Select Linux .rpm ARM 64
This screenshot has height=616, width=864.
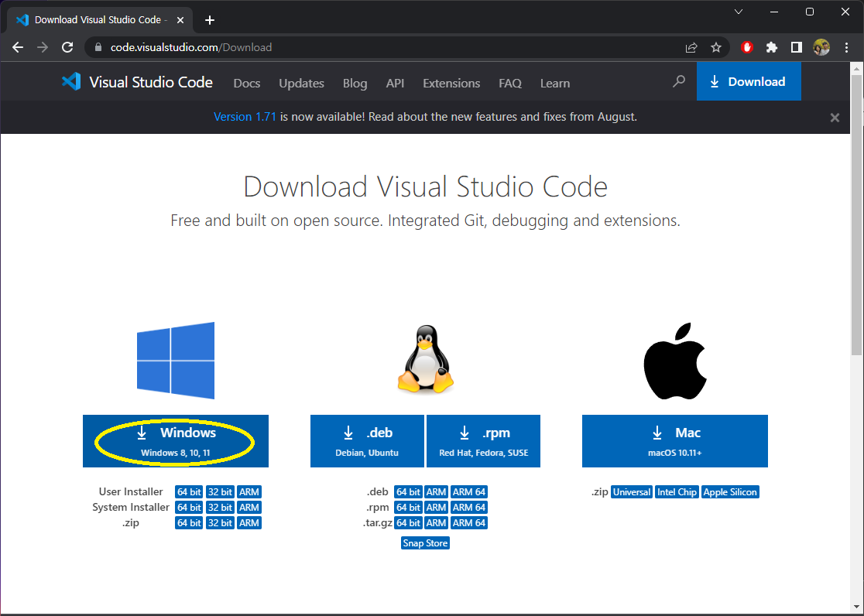tap(469, 508)
